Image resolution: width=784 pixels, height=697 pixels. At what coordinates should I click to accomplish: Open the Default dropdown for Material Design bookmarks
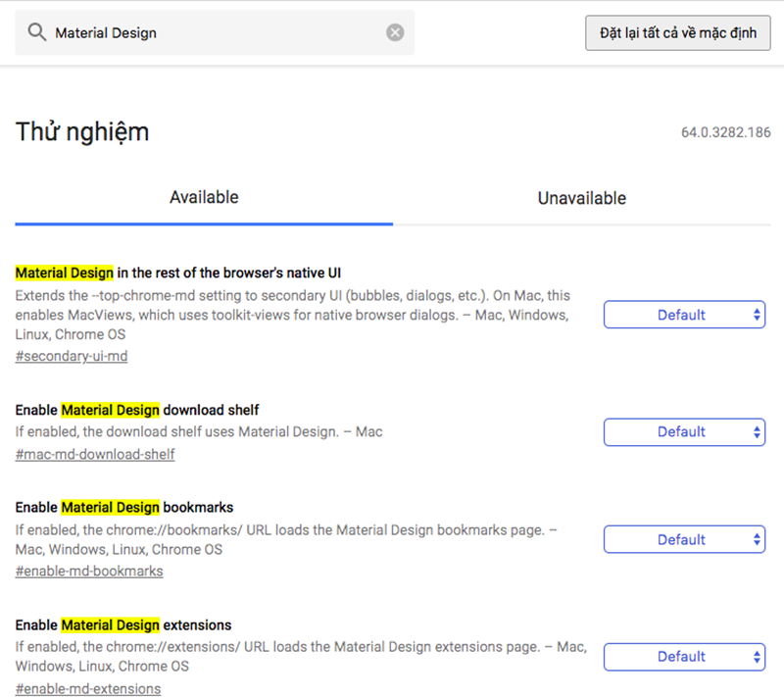coord(684,539)
